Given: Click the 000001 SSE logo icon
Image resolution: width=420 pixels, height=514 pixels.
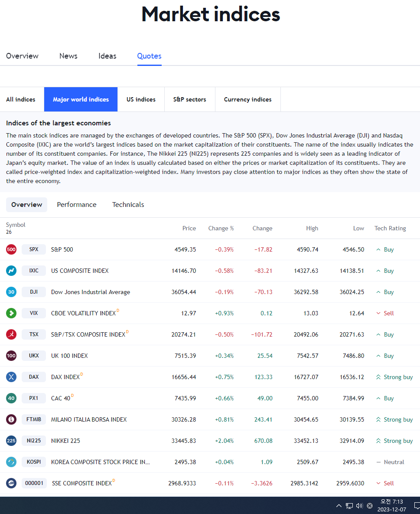Looking at the screenshot, I should [11, 483].
